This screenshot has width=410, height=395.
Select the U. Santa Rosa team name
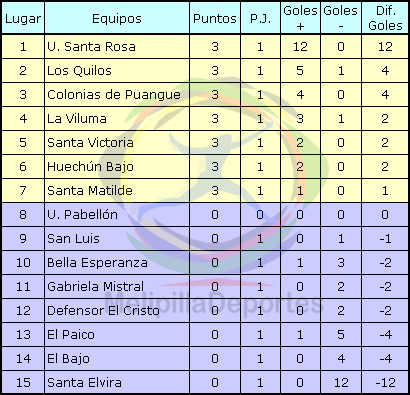click(91, 46)
